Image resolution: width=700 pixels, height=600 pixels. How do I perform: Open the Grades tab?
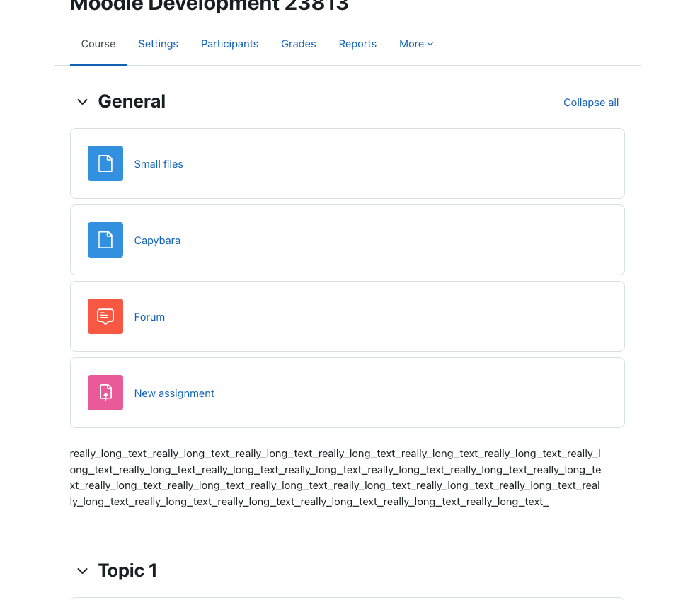click(298, 44)
